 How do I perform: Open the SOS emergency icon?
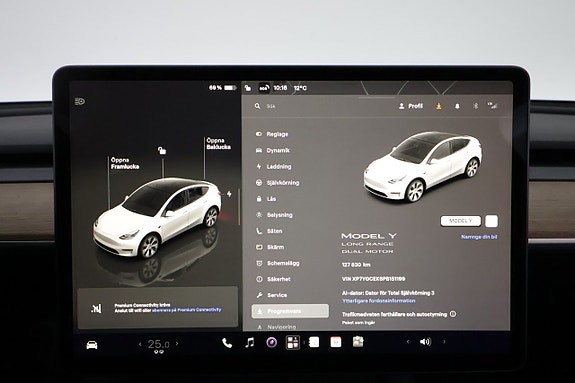264,88
